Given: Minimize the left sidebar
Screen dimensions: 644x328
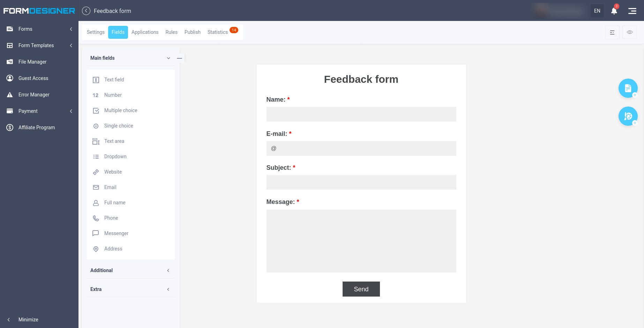Looking at the screenshot, I should tap(28, 320).
